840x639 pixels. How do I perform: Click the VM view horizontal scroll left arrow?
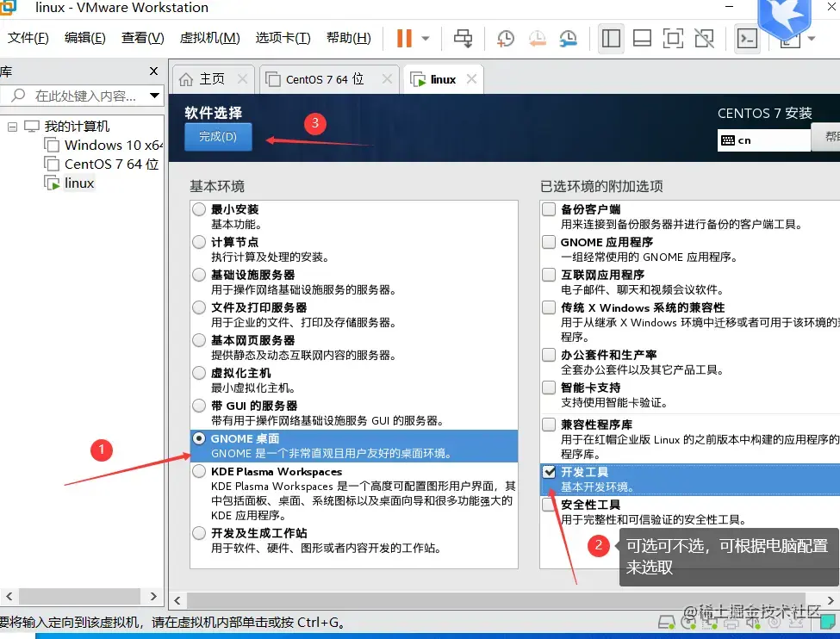point(177,600)
